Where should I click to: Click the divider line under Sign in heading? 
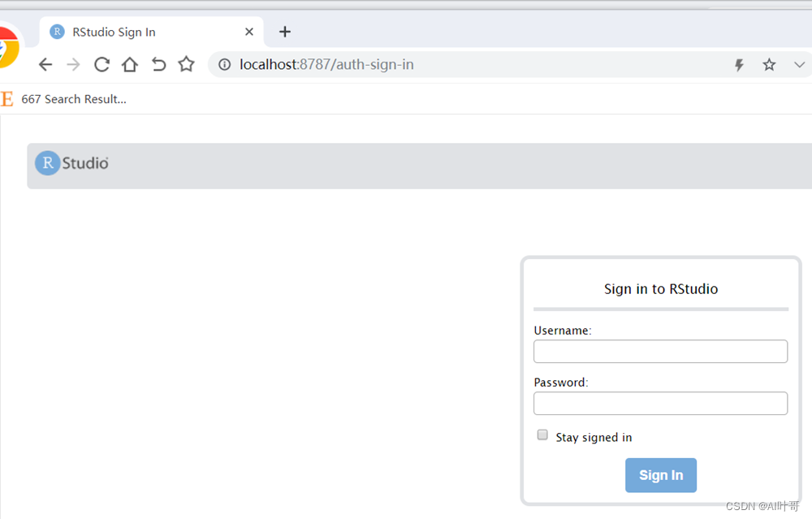[660, 309]
